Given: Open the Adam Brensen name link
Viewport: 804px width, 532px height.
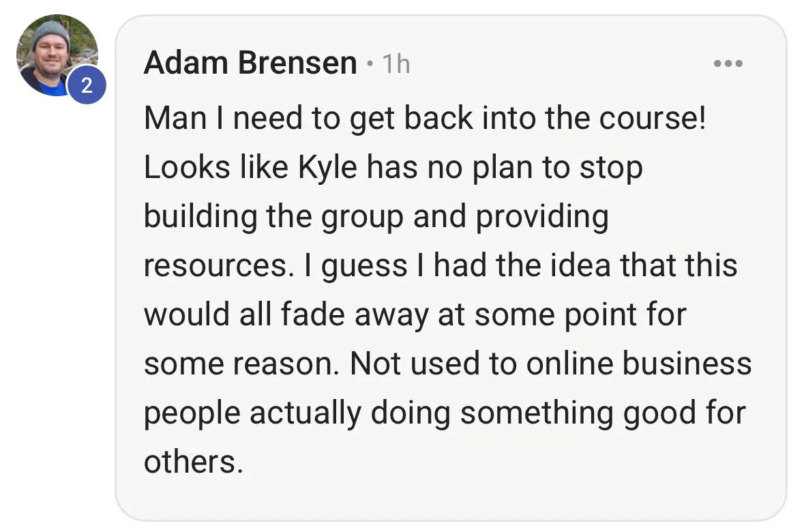Looking at the screenshot, I should coord(250,64).
